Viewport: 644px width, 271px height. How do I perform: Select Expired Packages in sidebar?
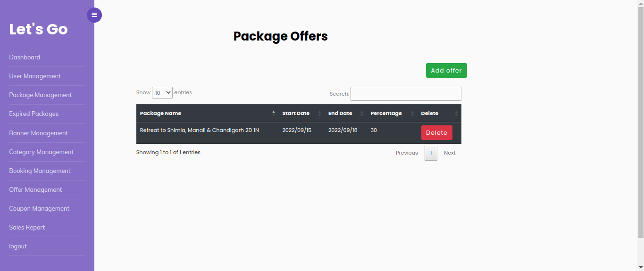(x=34, y=114)
